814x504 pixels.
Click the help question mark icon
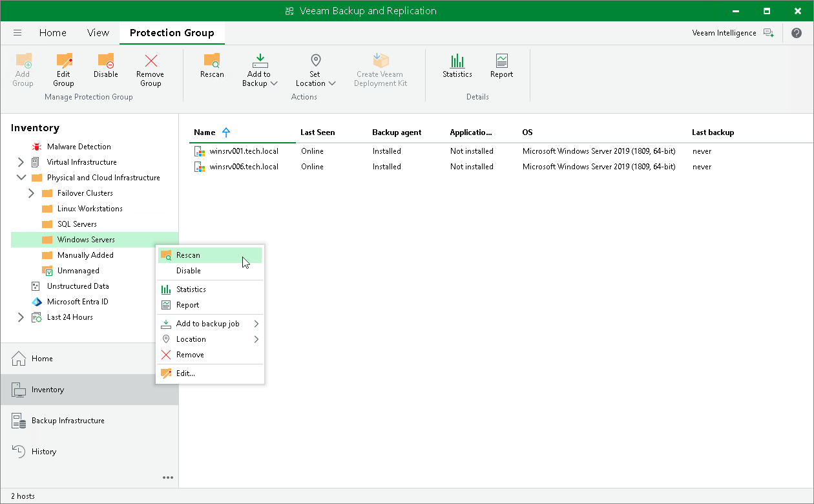[797, 32]
